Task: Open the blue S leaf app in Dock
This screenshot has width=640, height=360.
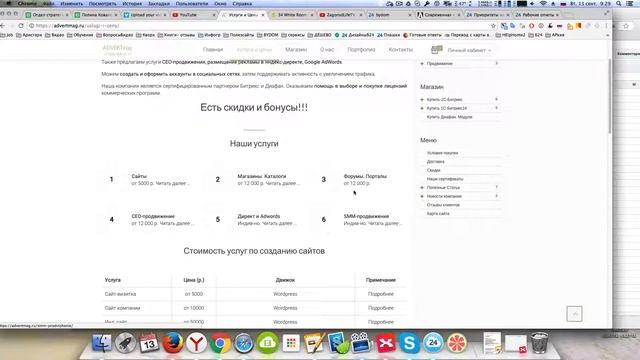Action: click(338, 343)
